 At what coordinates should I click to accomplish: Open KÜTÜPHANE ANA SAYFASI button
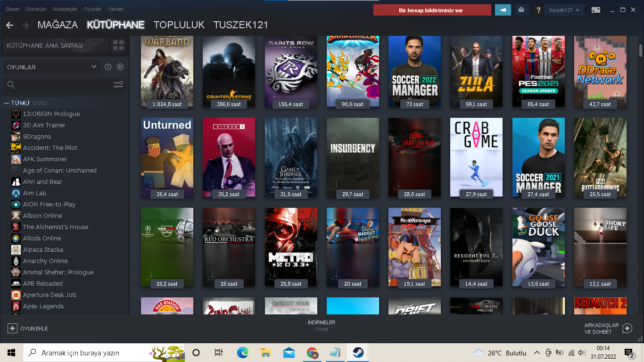point(56,46)
